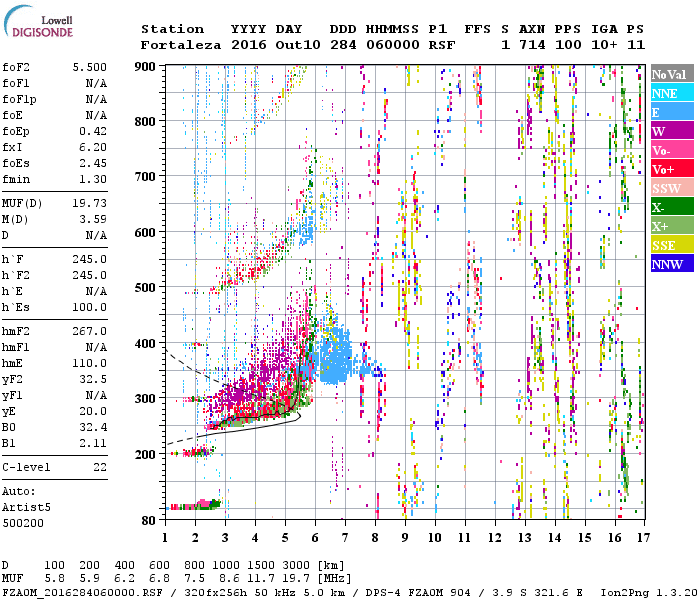
Task: Click the M(D) value 3.59
Action: coord(93,219)
